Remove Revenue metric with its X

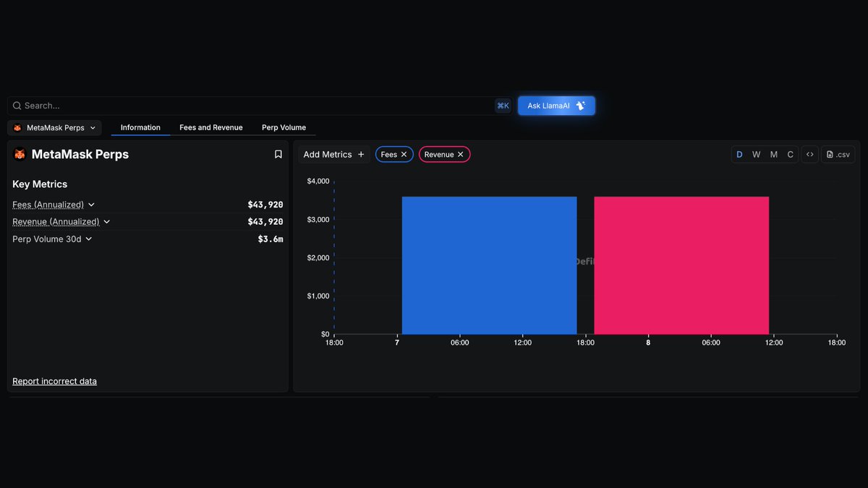460,155
